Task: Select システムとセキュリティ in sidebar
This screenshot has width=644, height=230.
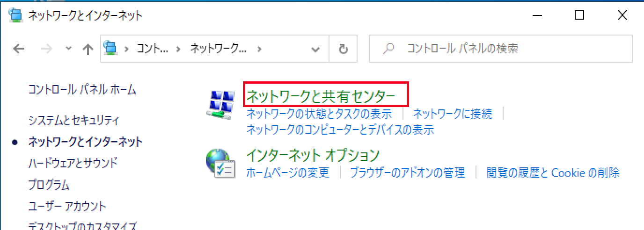Action: [x=74, y=121]
